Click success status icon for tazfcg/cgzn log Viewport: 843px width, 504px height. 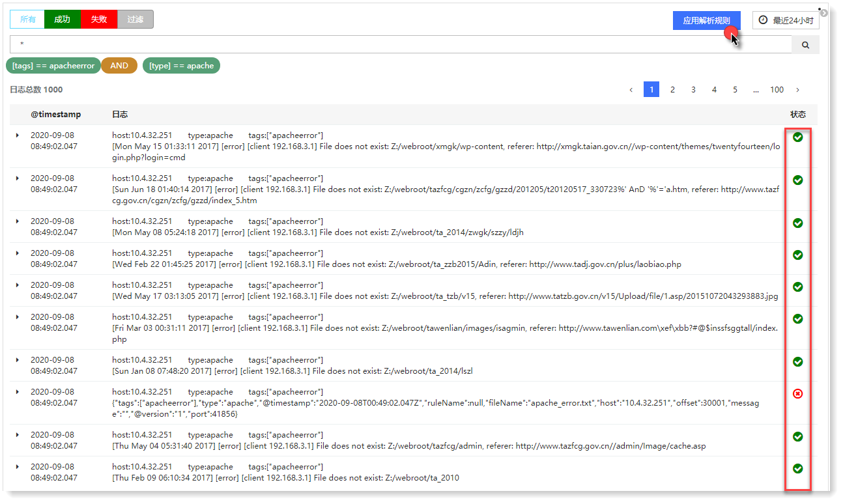[x=797, y=180]
